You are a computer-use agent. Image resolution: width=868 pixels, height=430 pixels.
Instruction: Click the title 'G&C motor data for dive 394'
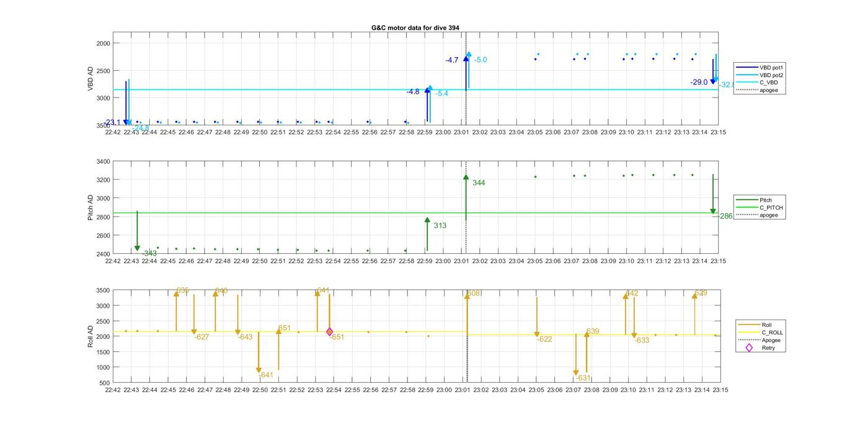415,27
